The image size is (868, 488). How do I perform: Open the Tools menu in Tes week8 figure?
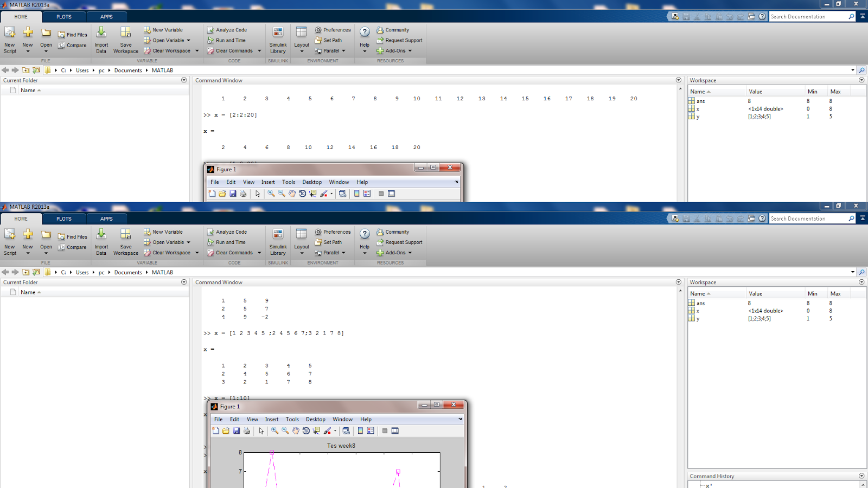point(292,419)
